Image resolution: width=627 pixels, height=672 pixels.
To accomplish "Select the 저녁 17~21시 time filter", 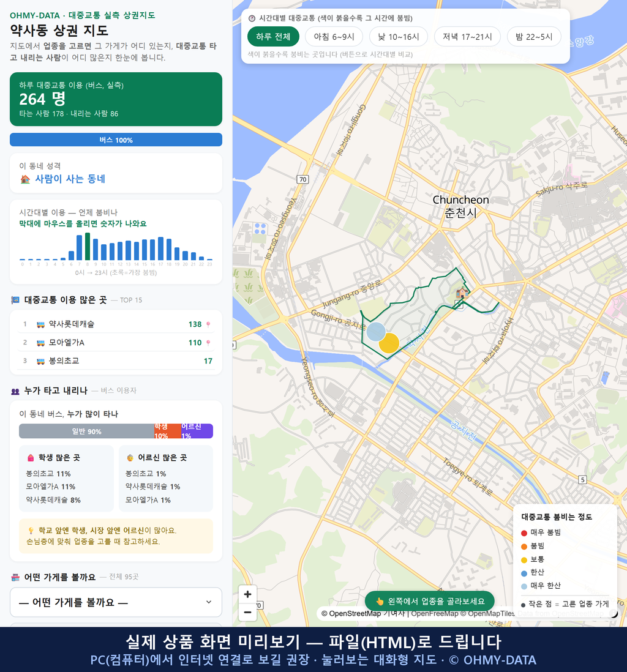I will pyautogui.click(x=467, y=37).
